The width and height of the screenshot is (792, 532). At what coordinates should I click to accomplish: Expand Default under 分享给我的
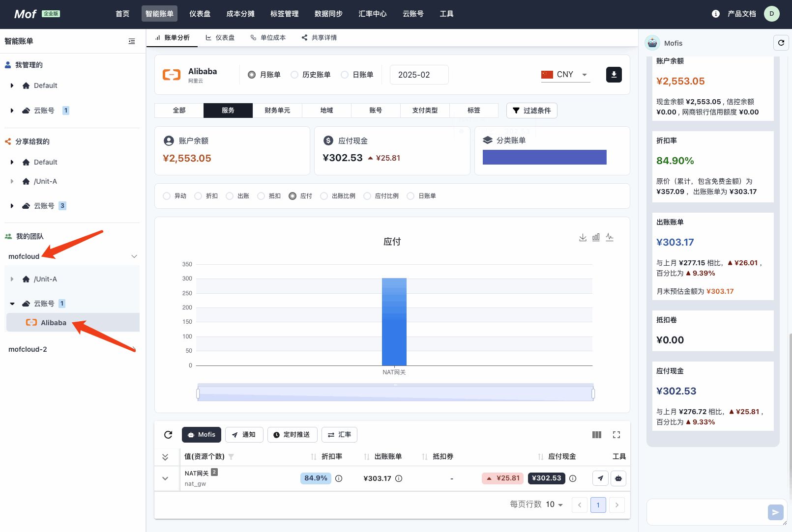point(12,162)
